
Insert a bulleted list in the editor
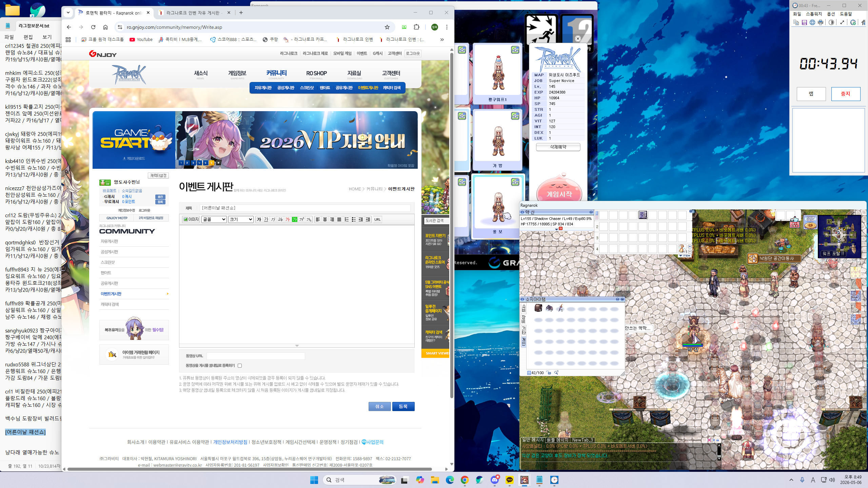click(x=354, y=220)
